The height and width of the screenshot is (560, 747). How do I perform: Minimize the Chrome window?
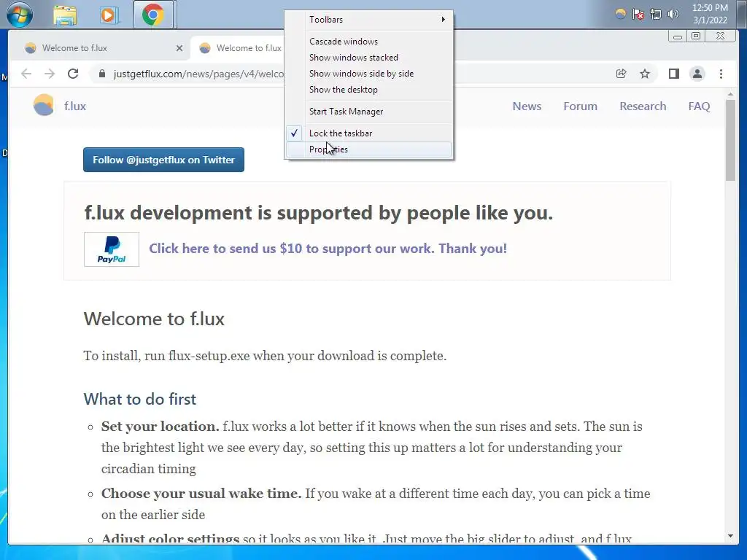[678, 36]
